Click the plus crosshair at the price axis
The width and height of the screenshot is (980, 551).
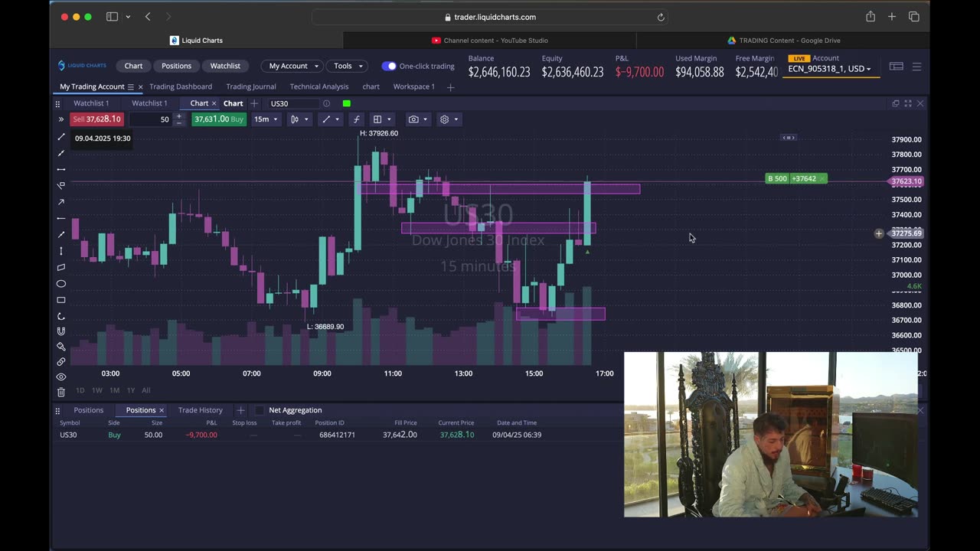point(879,233)
